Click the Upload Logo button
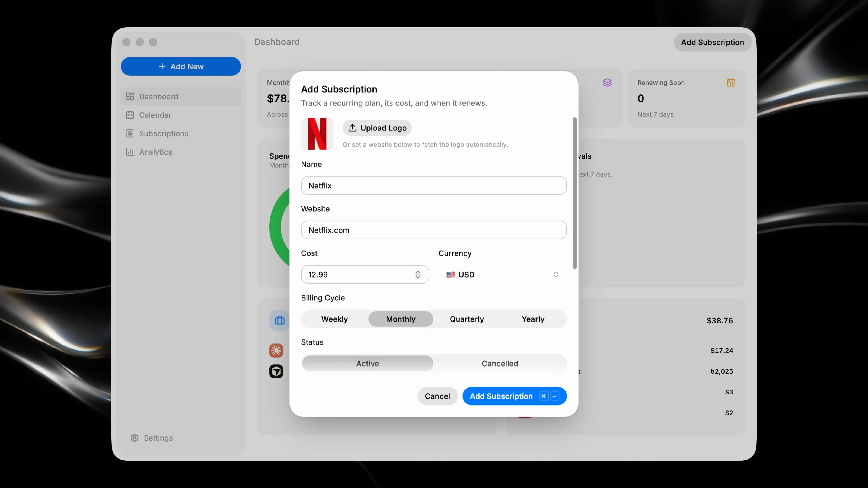The width and height of the screenshot is (868, 488). (377, 128)
